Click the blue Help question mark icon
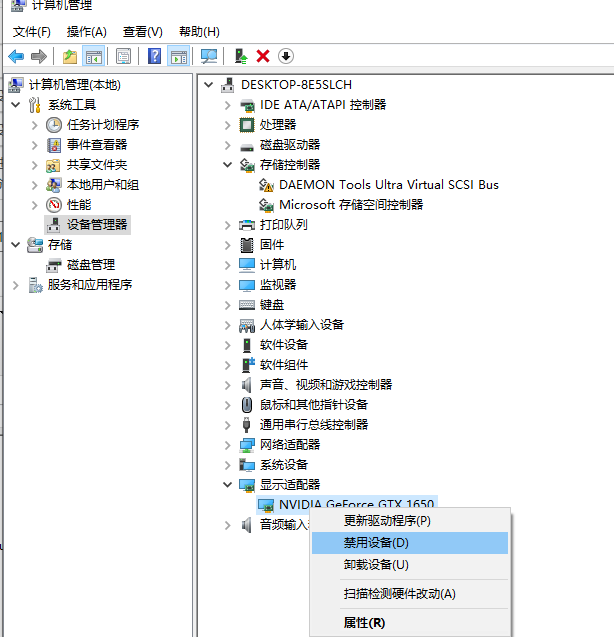 pos(154,56)
